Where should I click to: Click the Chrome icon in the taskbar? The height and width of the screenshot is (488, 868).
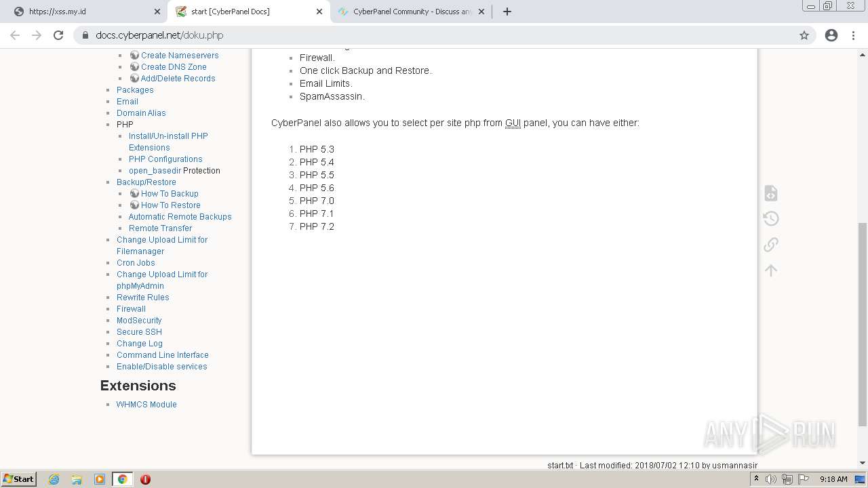(123, 479)
